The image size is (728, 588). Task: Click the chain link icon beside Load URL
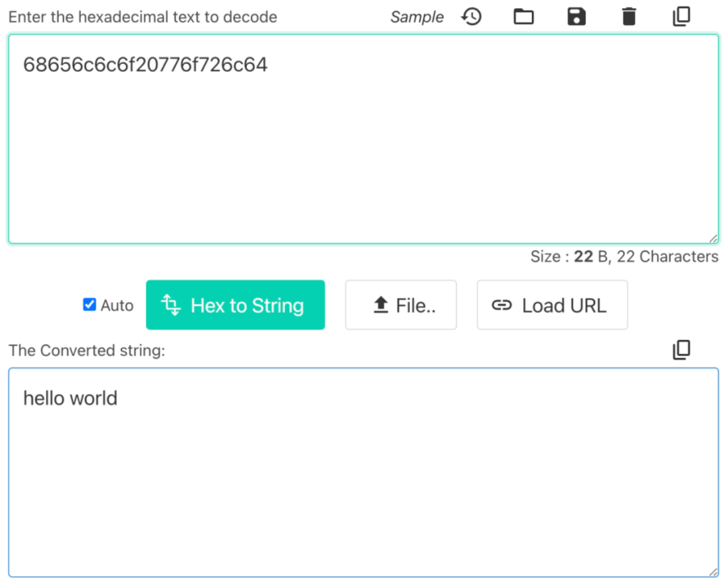(502, 305)
